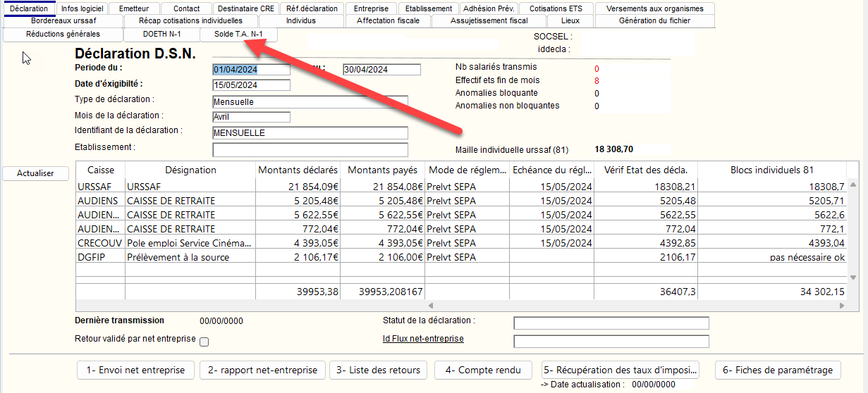The height and width of the screenshot is (393, 868).
Task: Select Assujetissement fiscal tab
Action: click(x=489, y=20)
